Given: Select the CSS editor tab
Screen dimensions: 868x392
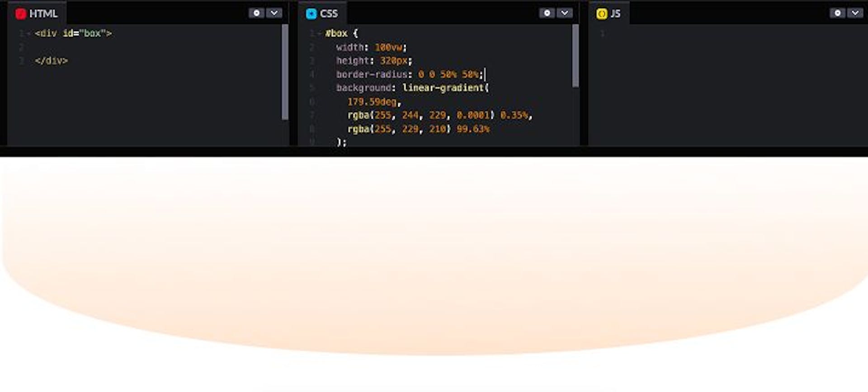Looking at the screenshot, I should (322, 14).
